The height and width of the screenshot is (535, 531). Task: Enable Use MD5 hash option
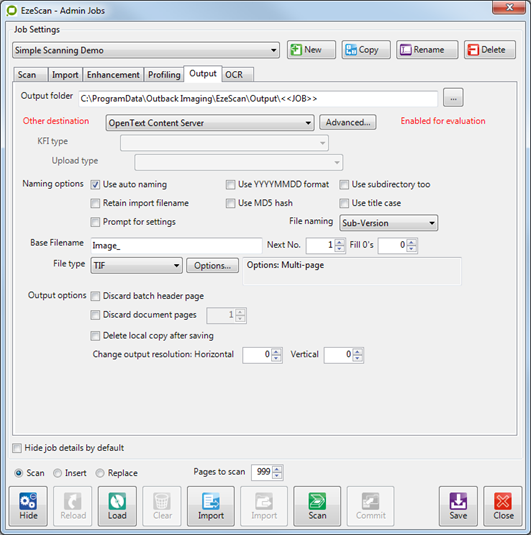pos(230,203)
